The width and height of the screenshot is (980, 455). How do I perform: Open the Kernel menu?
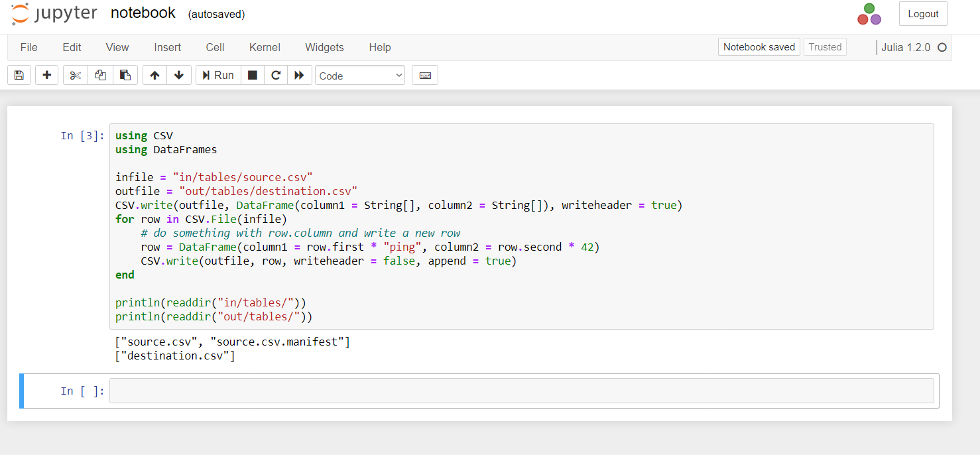(265, 47)
